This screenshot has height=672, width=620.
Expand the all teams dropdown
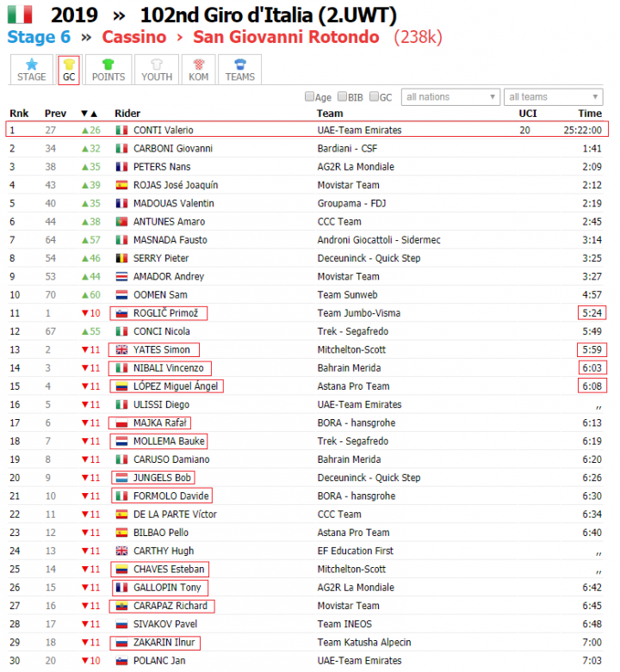pos(554,97)
